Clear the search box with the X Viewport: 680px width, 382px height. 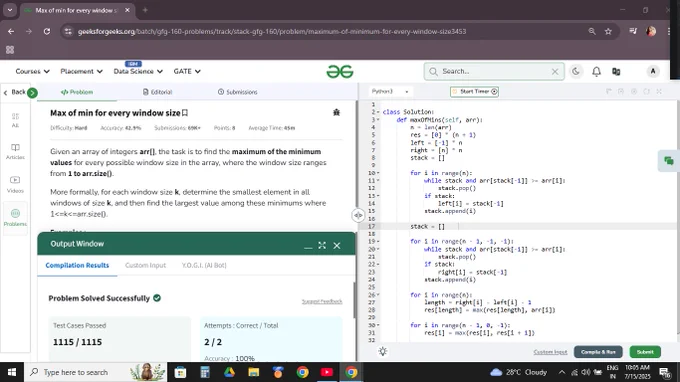[x=555, y=72]
